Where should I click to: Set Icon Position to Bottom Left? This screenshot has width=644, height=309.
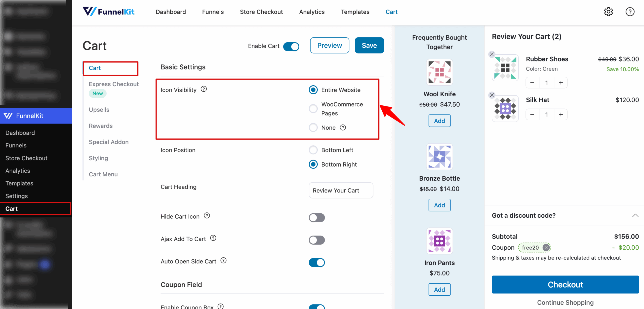[x=313, y=150]
